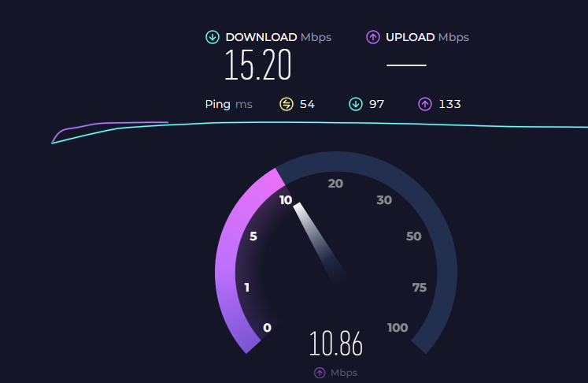
Task: Click the 10.86 current speed readout
Action: [336, 343]
